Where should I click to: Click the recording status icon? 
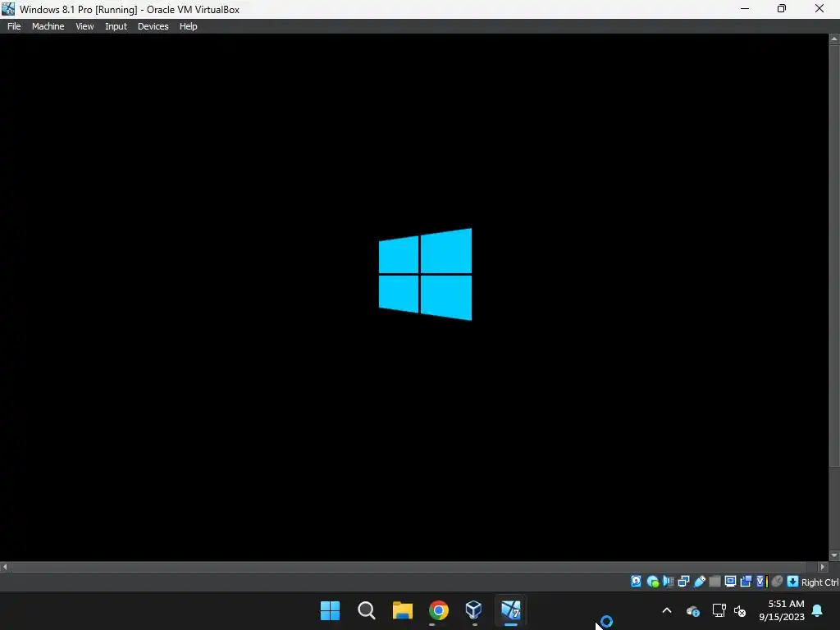pyautogui.click(x=746, y=582)
